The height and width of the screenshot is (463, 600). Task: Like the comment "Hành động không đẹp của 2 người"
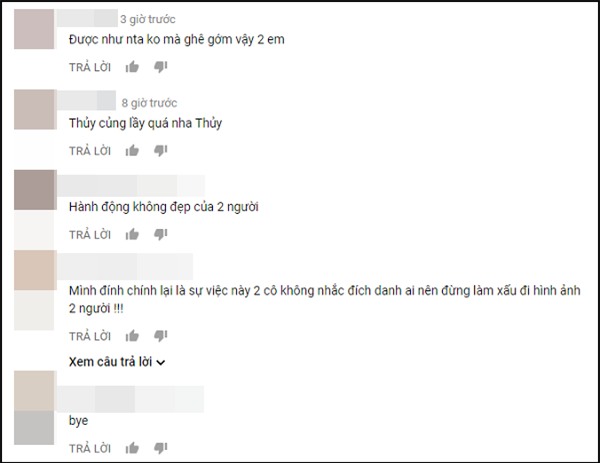point(132,234)
